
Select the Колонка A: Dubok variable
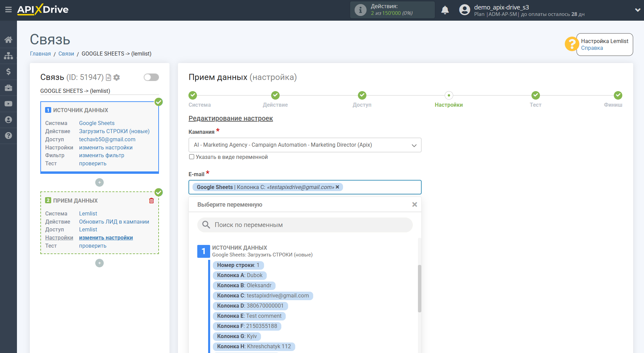[x=240, y=275]
